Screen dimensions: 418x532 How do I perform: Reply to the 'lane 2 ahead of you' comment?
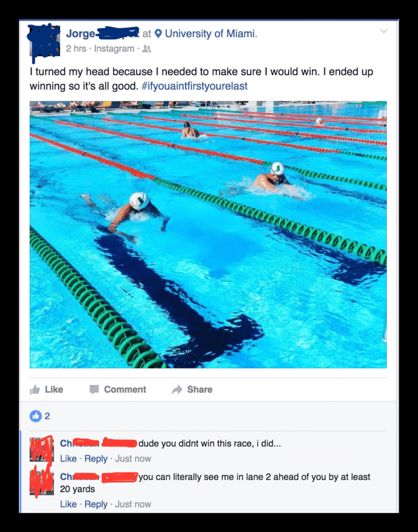[x=96, y=504]
